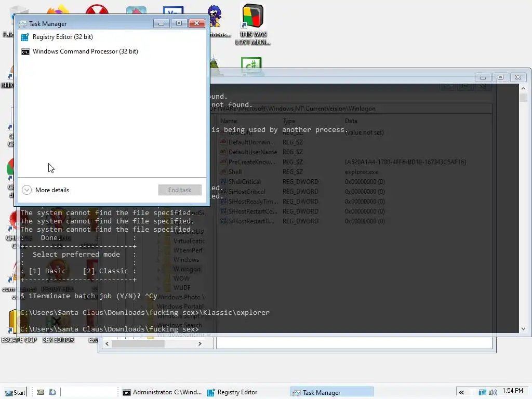
Task: Open the green C# desktop icon
Action: 251,64
